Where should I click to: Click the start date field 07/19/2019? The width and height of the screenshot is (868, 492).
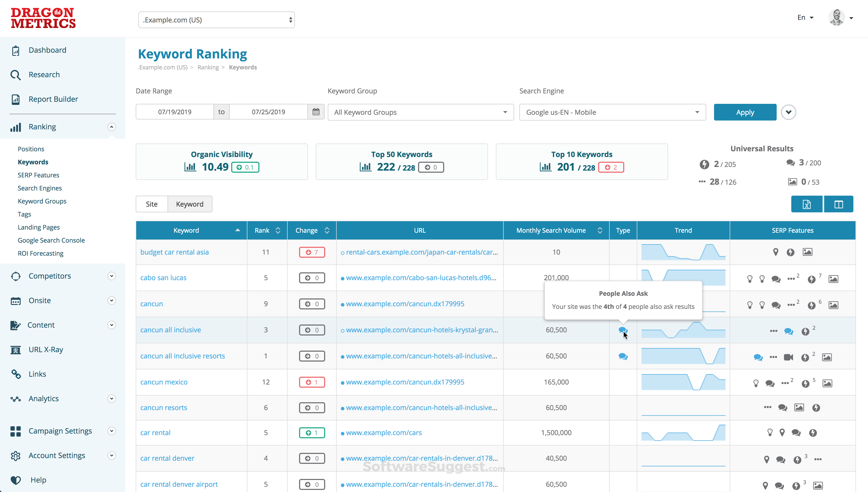pyautogui.click(x=174, y=112)
